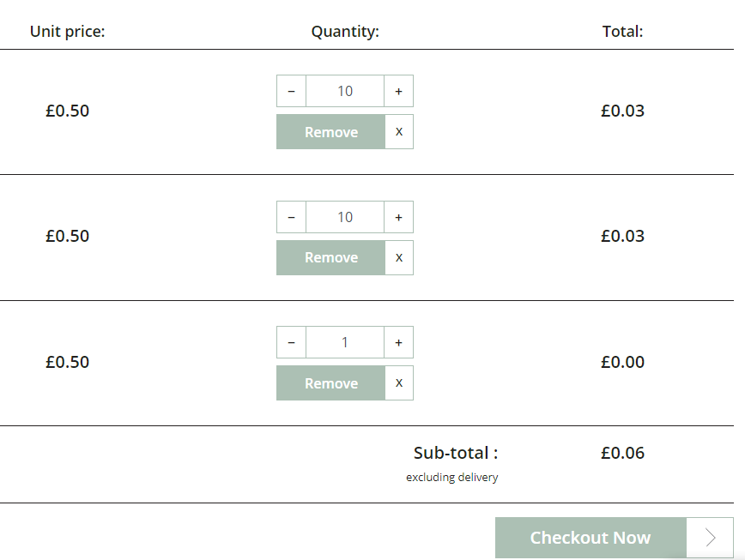This screenshot has width=745, height=560.
Task: Click the Quantity column header
Action: point(345,32)
